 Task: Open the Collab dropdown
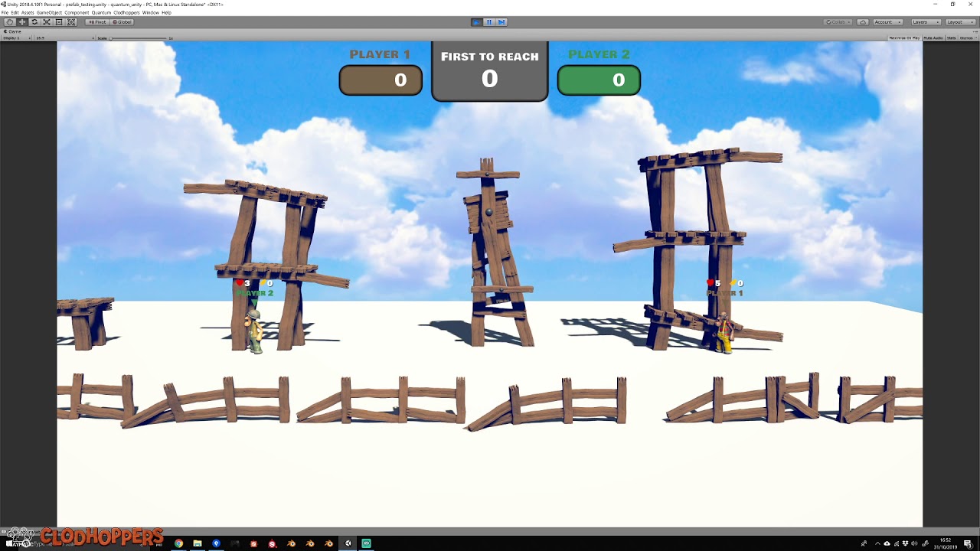click(838, 22)
